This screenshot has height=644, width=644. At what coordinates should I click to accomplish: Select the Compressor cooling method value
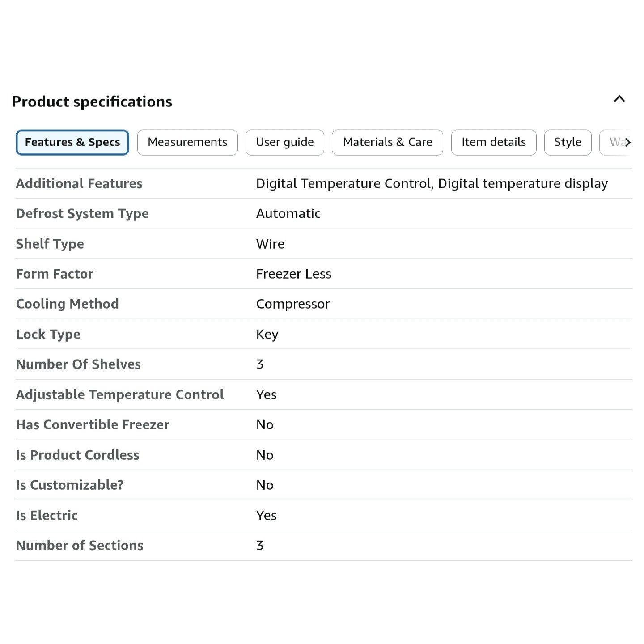click(x=293, y=304)
